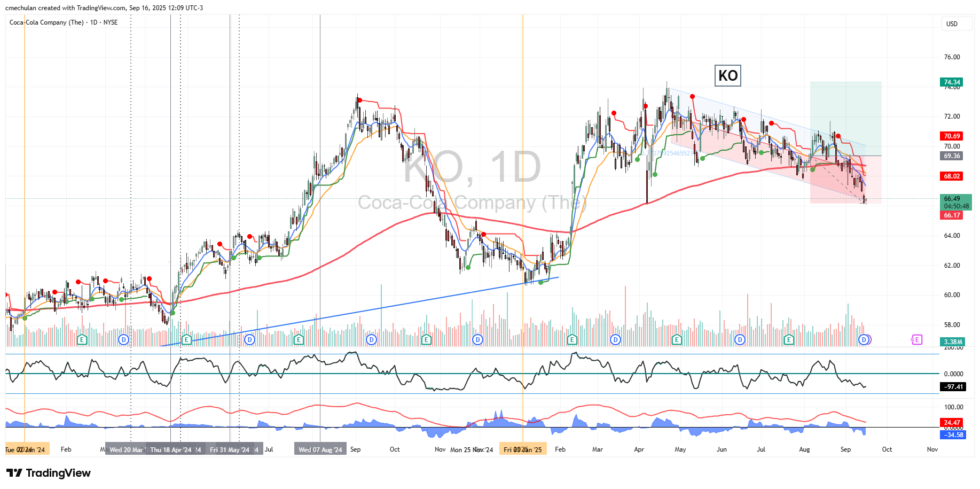Click the 76.00 price axis label
This screenshot has width=980, height=489.
click(952, 57)
